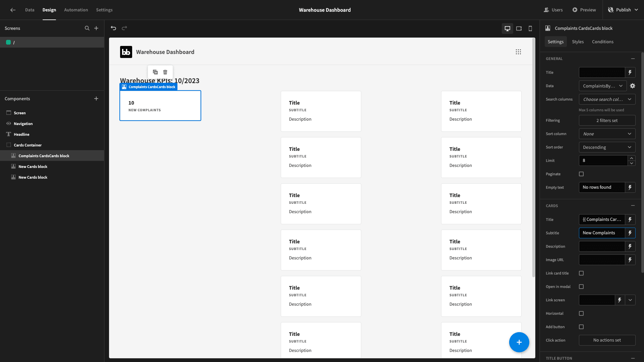This screenshot has height=362, width=644.
Task: Select the Headline component in tree
Action: (x=52, y=134)
